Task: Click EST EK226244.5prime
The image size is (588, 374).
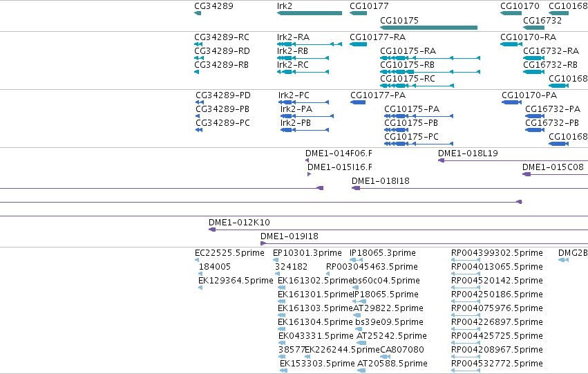Action: click(343, 350)
